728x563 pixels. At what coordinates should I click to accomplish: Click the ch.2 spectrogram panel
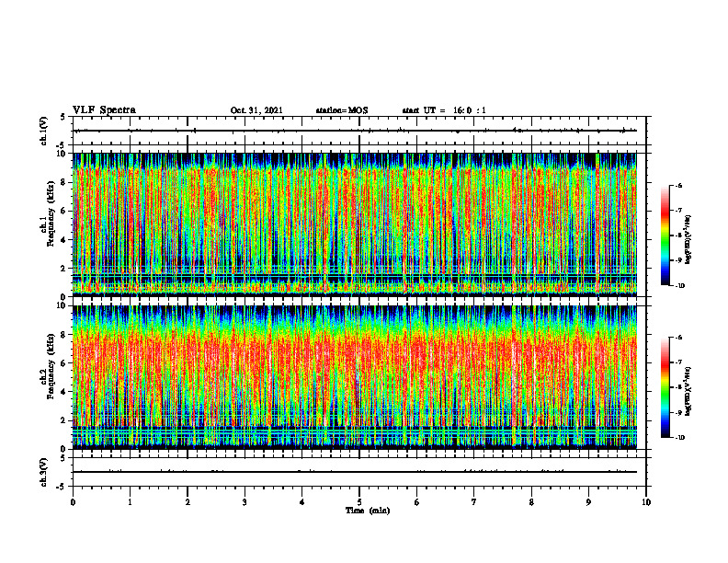355,377
